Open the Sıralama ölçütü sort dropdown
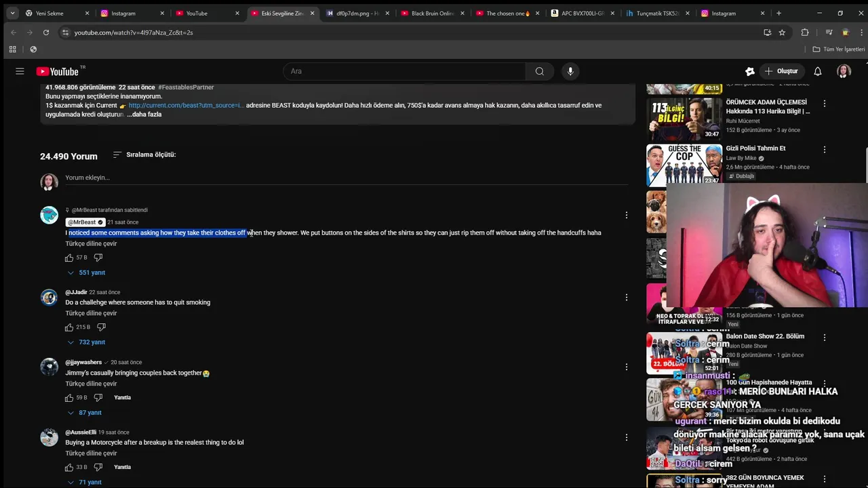This screenshot has width=868, height=488. [144, 155]
